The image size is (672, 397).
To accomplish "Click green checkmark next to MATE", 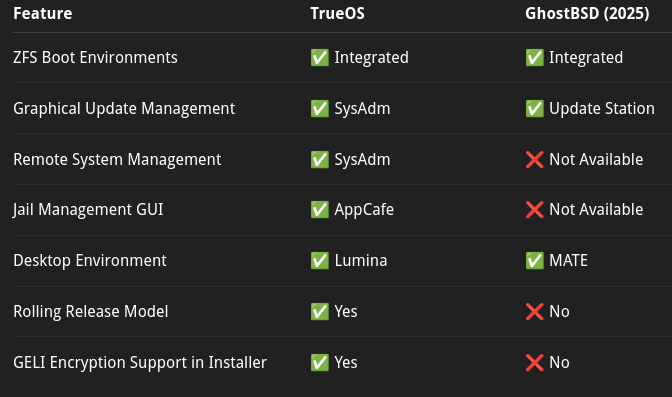I will point(534,261).
